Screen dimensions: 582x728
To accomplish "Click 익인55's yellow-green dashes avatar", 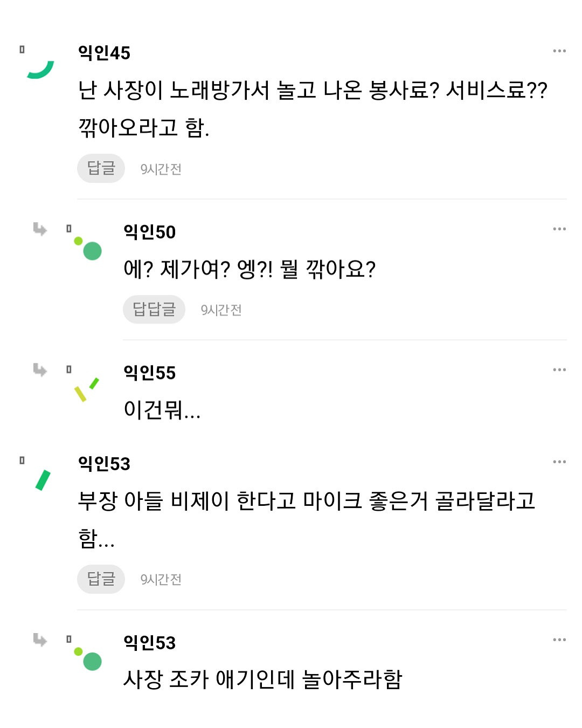I will coord(86,389).
